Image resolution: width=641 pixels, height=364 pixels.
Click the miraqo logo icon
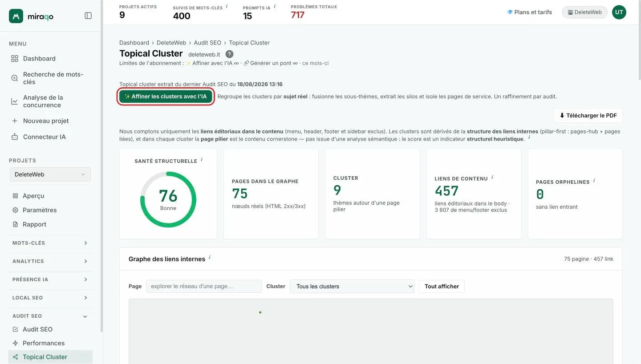[x=16, y=16]
